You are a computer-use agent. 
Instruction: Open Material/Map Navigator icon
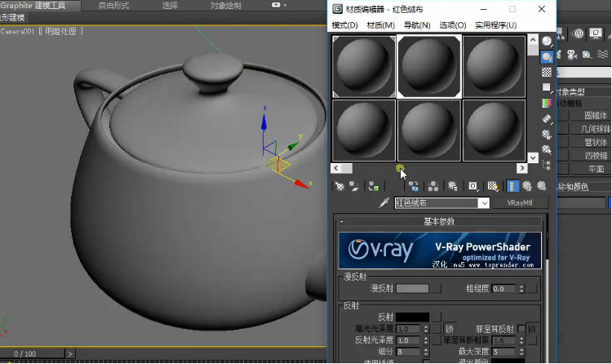click(x=547, y=165)
